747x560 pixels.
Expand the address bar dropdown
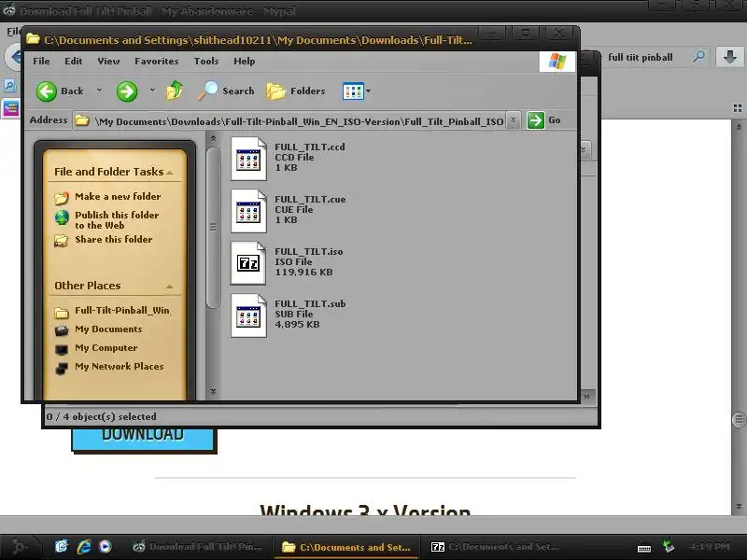pyautogui.click(x=513, y=120)
